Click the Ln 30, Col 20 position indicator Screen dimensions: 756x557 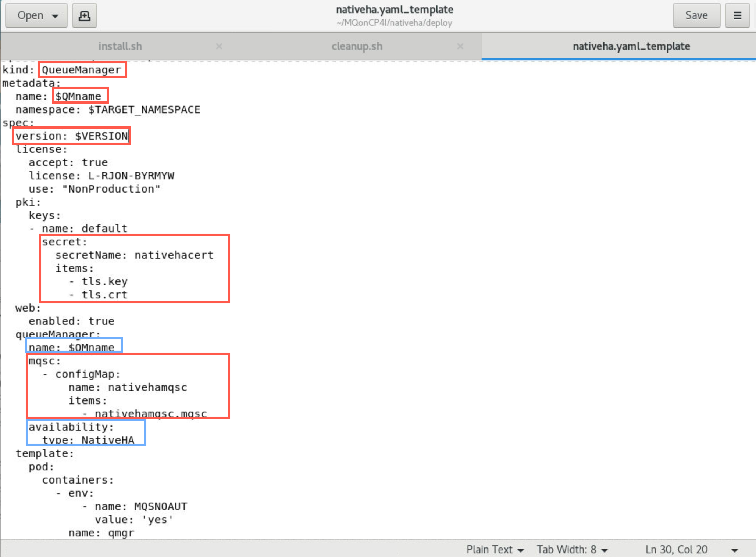click(676, 549)
